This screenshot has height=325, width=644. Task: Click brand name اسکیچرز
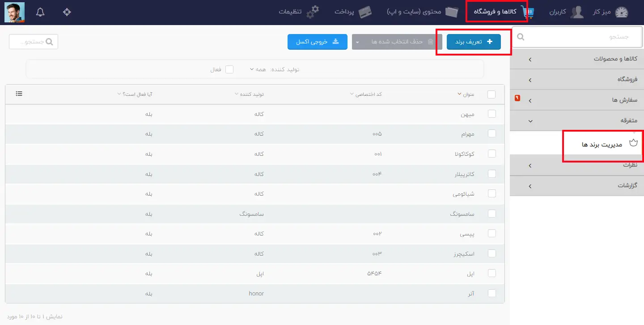(x=463, y=254)
